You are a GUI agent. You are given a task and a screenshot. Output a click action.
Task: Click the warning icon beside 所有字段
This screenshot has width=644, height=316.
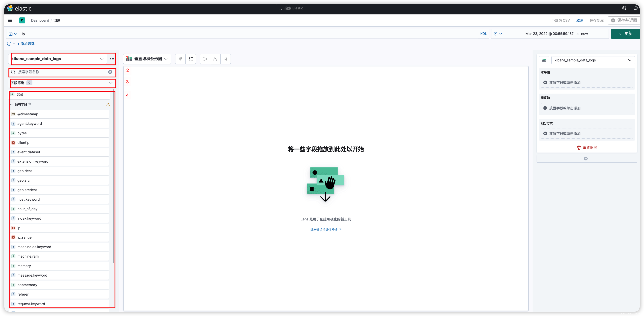click(108, 104)
